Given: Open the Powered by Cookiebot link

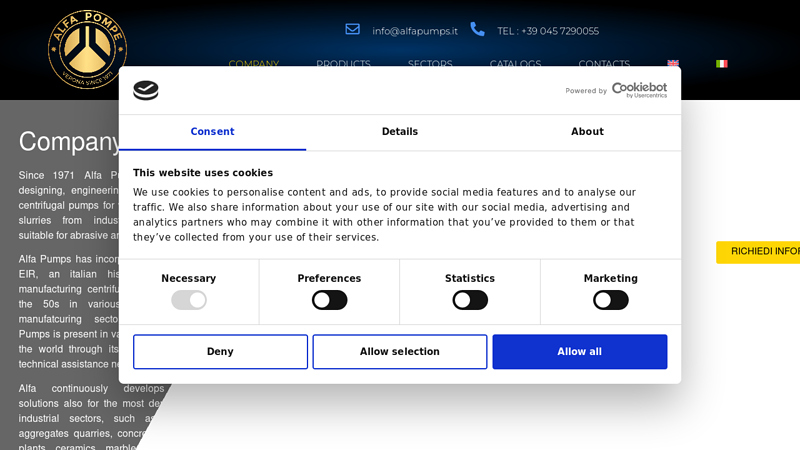Looking at the screenshot, I should tap(616, 90).
